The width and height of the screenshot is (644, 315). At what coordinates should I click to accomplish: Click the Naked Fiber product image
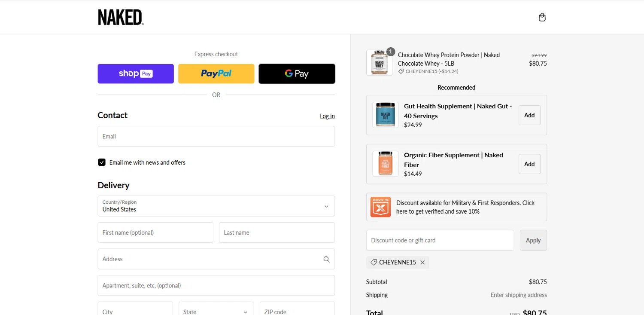(x=385, y=164)
